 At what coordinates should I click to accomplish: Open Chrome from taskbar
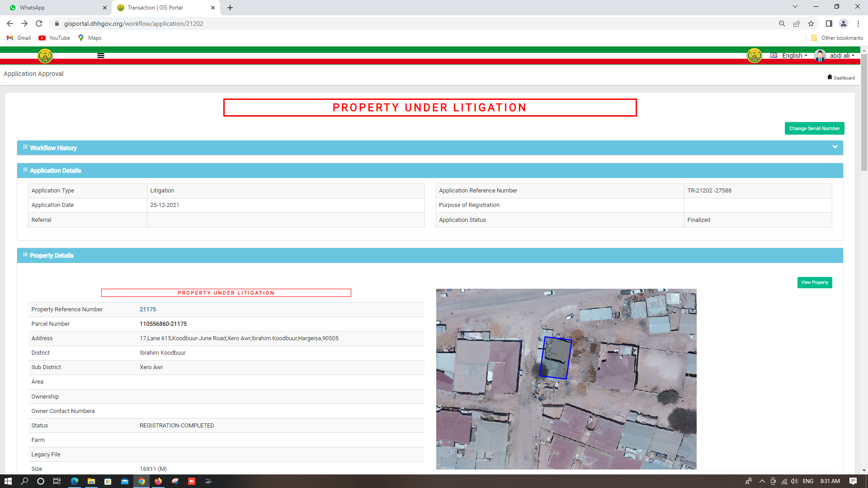142,481
